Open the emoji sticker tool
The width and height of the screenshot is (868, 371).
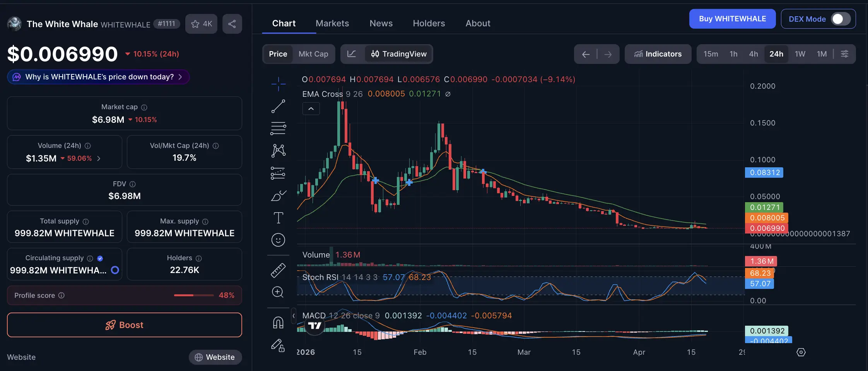click(278, 240)
